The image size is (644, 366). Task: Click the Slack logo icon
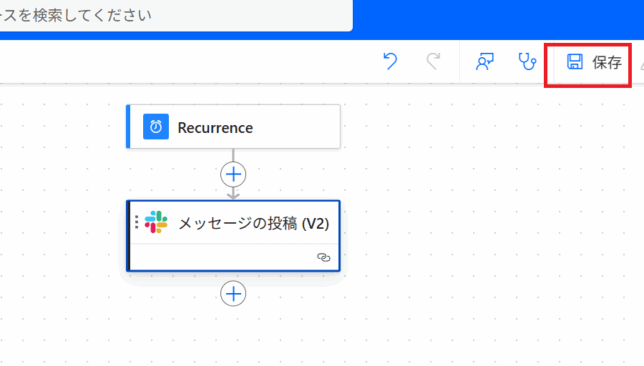[156, 222]
